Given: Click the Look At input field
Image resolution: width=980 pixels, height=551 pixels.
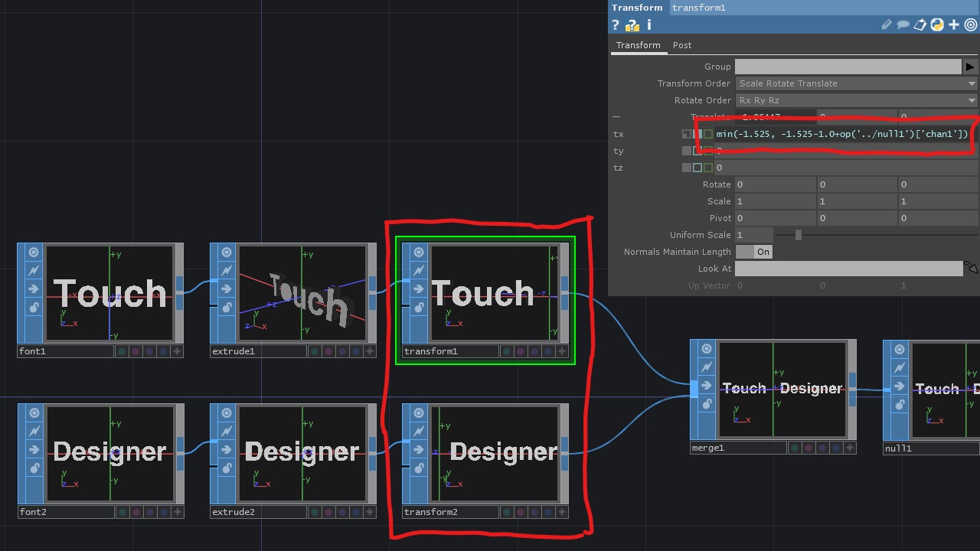Looking at the screenshot, I should [848, 269].
